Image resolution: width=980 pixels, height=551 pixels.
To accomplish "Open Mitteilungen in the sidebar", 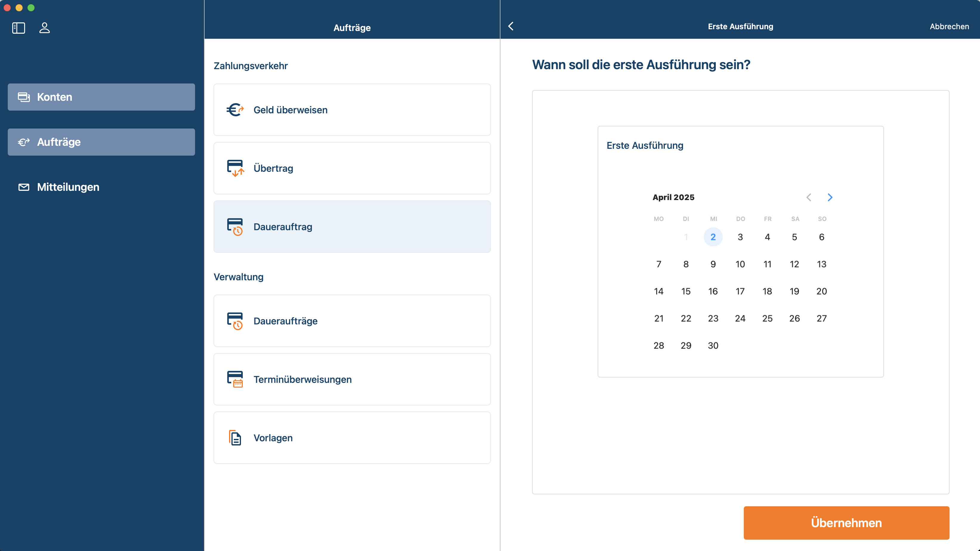I will [101, 187].
